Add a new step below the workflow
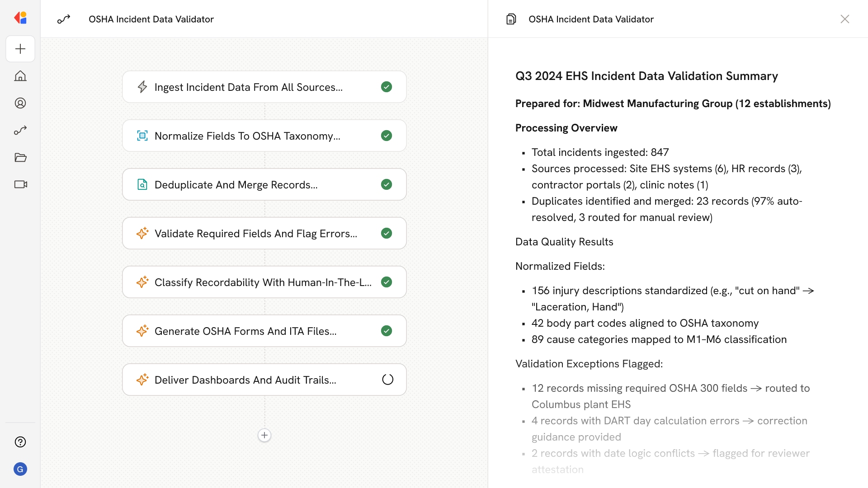 click(x=264, y=435)
